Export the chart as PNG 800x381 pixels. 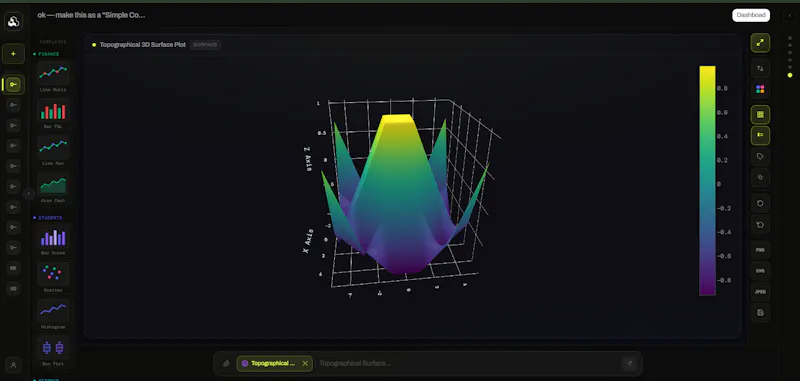760,250
